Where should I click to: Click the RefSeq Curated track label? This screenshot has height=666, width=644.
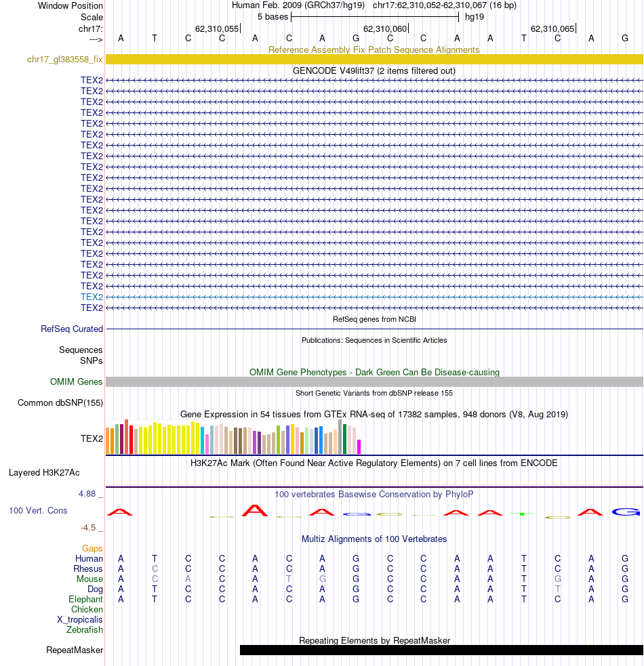coord(72,329)
